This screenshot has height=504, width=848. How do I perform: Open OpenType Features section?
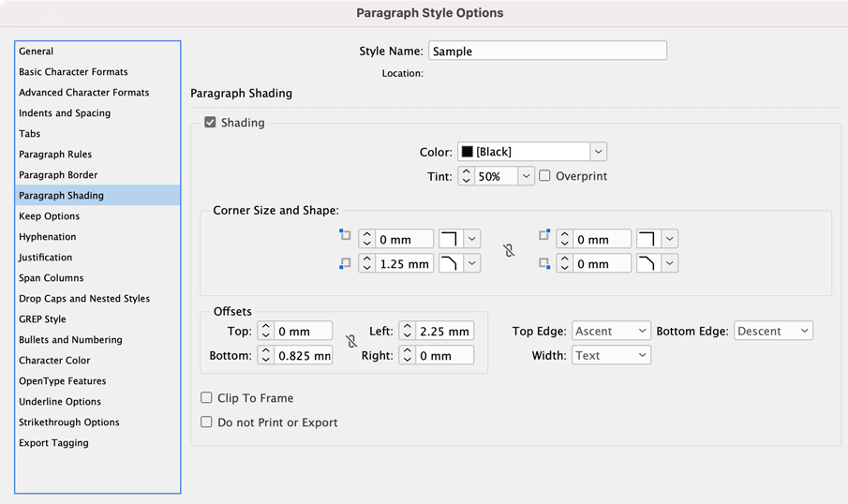tap(97, 380)
